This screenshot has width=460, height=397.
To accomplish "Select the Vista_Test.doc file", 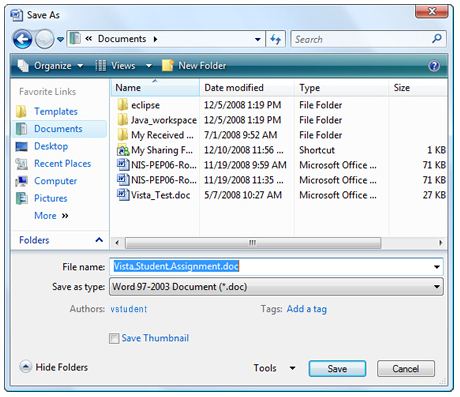I will pyautogui.click(x=160, y=195).
